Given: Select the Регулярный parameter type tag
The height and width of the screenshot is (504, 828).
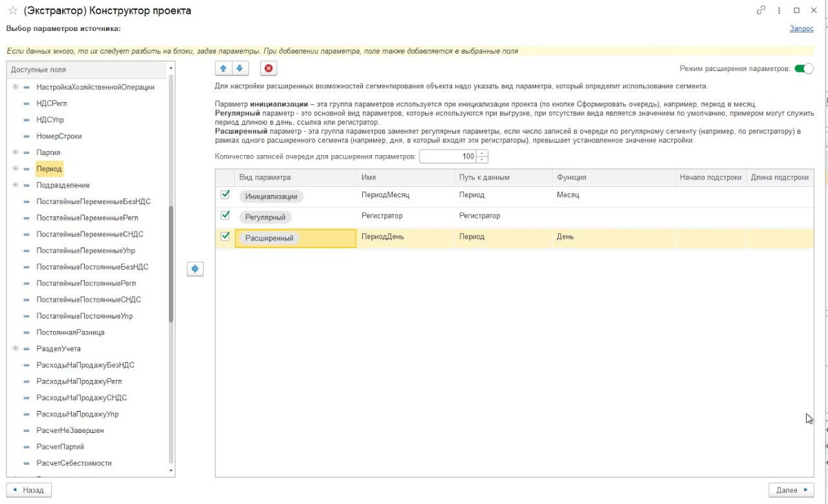Looking at the screenshot, I should click(x=265, y=217).
